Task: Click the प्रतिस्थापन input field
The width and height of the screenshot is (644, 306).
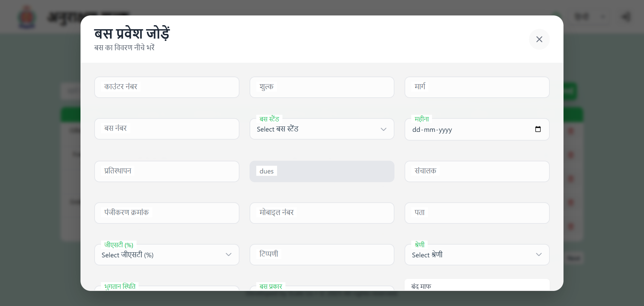Action: (166, 171)
